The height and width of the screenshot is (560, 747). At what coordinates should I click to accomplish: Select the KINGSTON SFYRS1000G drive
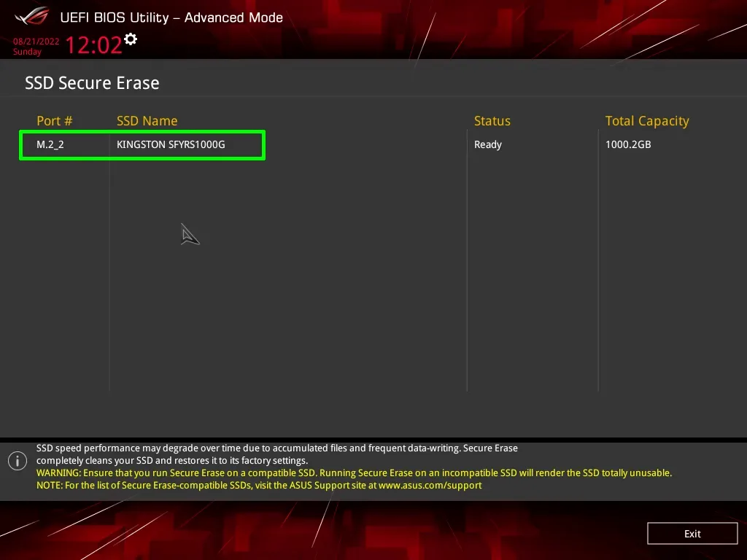tap(171, 144)
